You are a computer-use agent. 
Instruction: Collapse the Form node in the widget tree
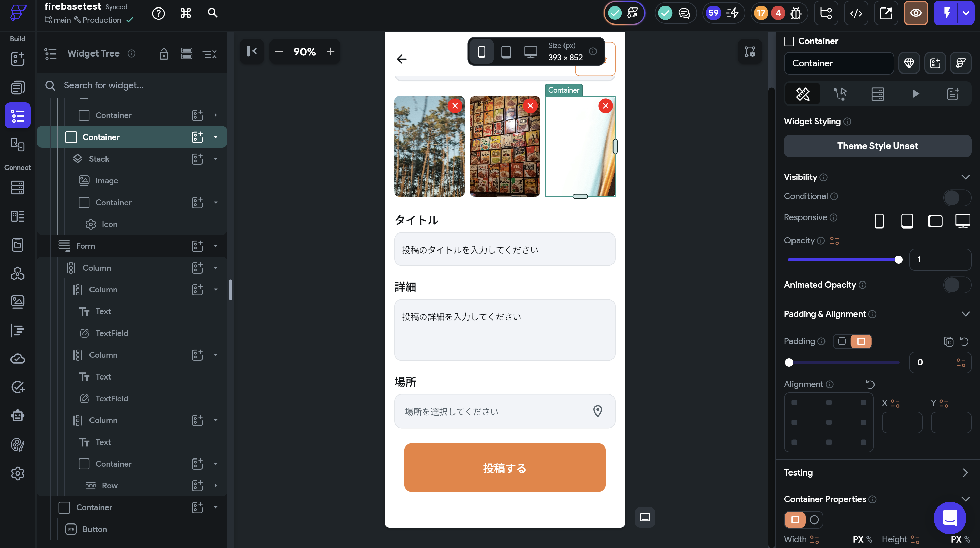(216, 246)
